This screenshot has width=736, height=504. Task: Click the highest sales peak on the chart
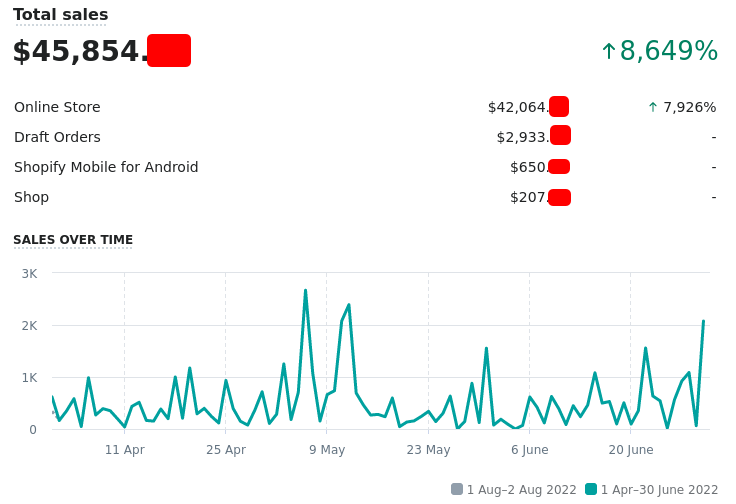point(305,291)
